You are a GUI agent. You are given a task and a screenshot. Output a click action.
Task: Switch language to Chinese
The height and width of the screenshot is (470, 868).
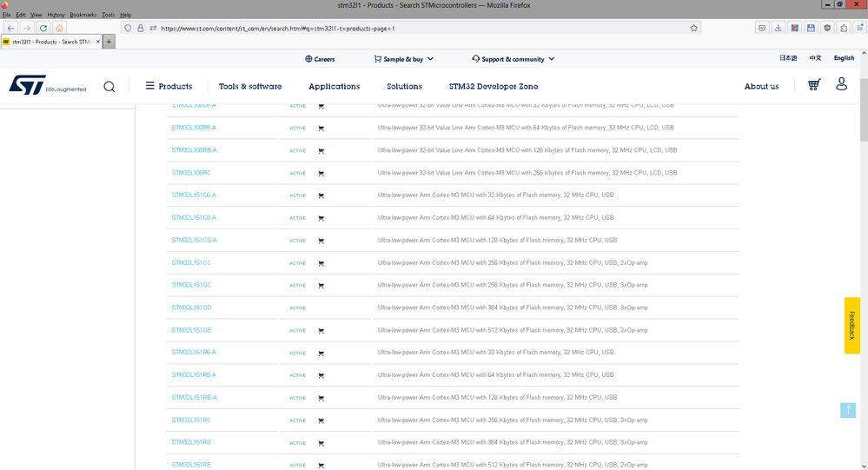click(815, 58)
